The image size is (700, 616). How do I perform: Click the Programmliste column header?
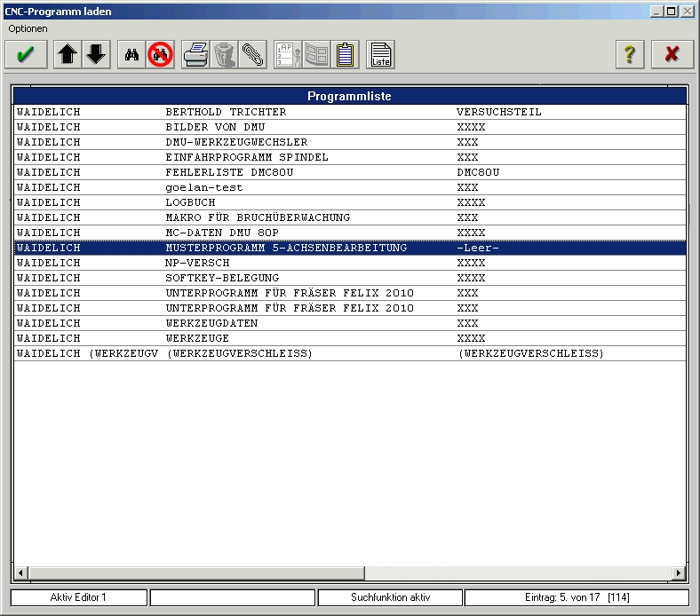coord(349,96)
